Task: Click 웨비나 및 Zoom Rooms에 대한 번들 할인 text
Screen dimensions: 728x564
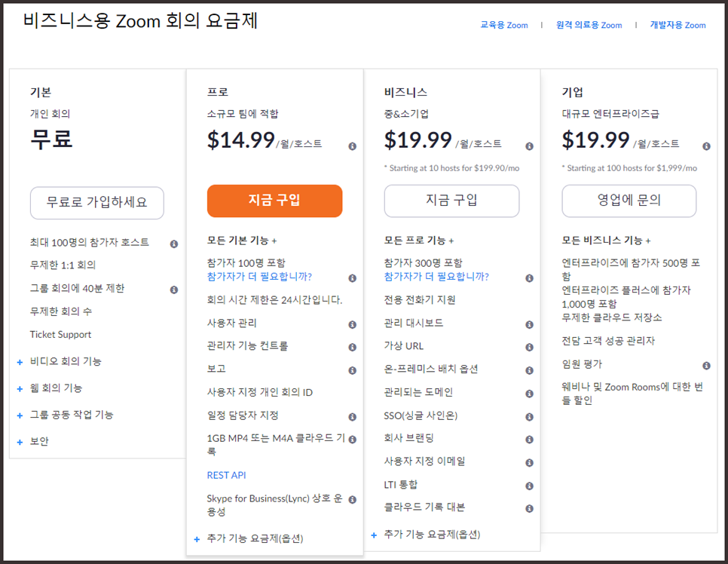Action: [632, 394]
